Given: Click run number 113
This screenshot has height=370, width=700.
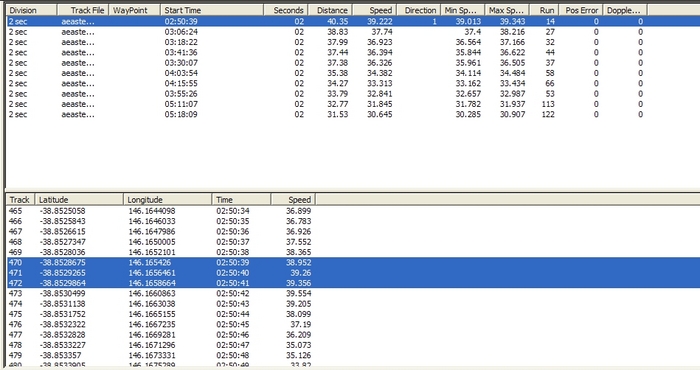Looking at the screenshot, I should (548, 104).
